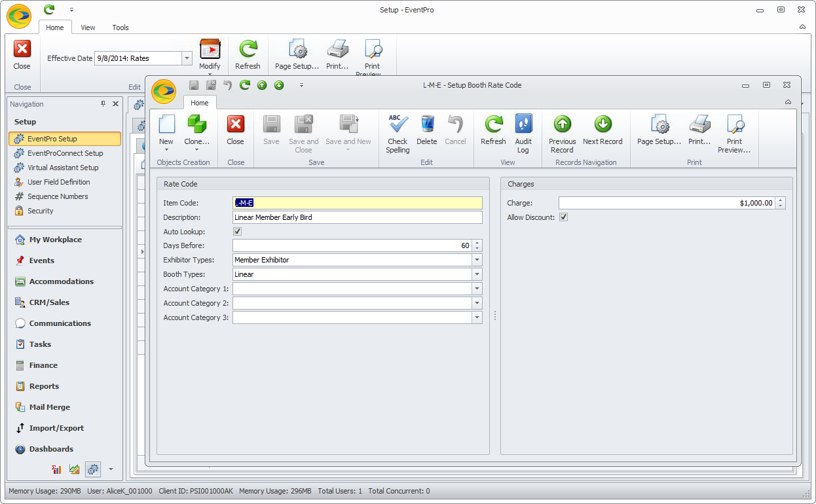Click quick-access previous record up arrow
Image resolution: width=816 pixels, height=504 pixels.
coord(262,85)
